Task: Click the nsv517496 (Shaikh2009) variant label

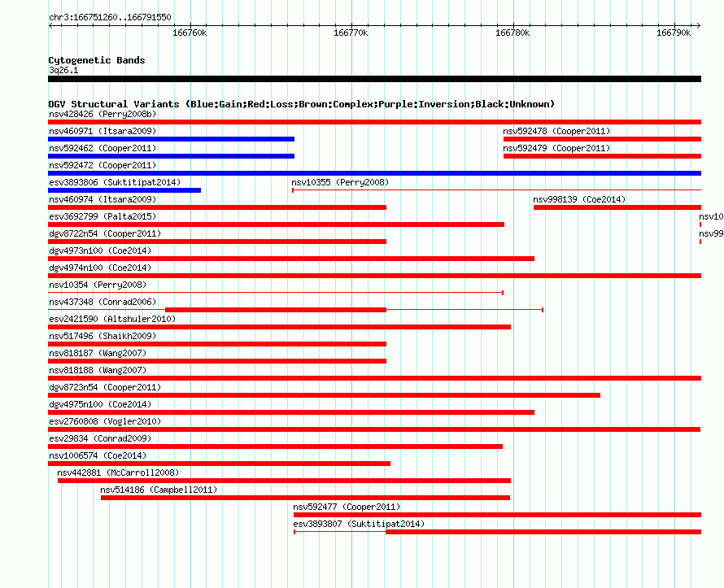Action: tap(102, 336)
